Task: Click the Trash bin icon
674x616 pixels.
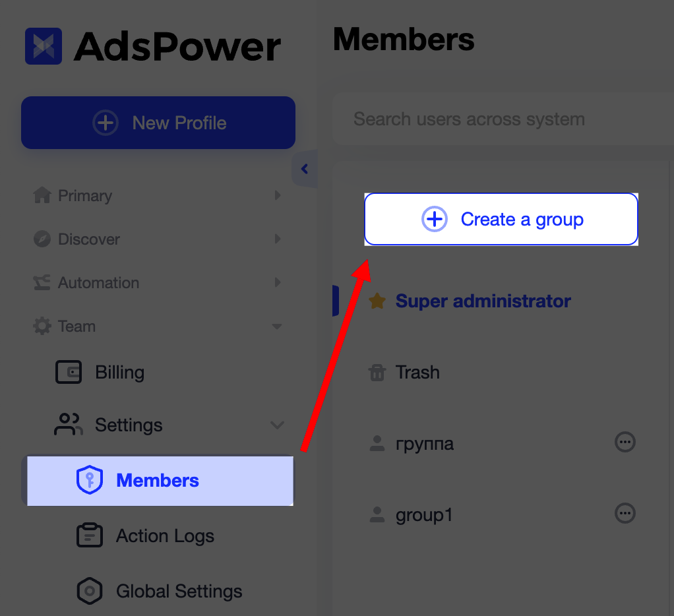Action: pos(377,372)
